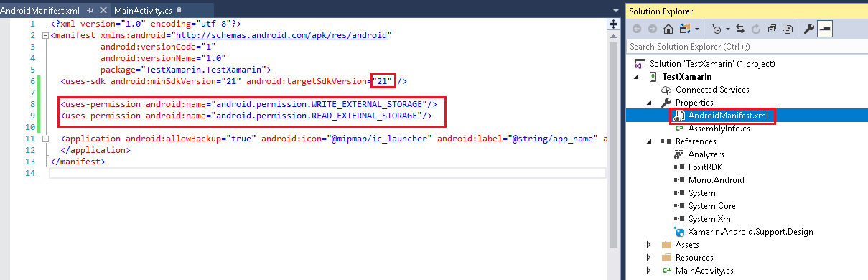Viewport: 868px width, 280px height.
Task: Collapse the Properties folder node
Action: [649, 103]
